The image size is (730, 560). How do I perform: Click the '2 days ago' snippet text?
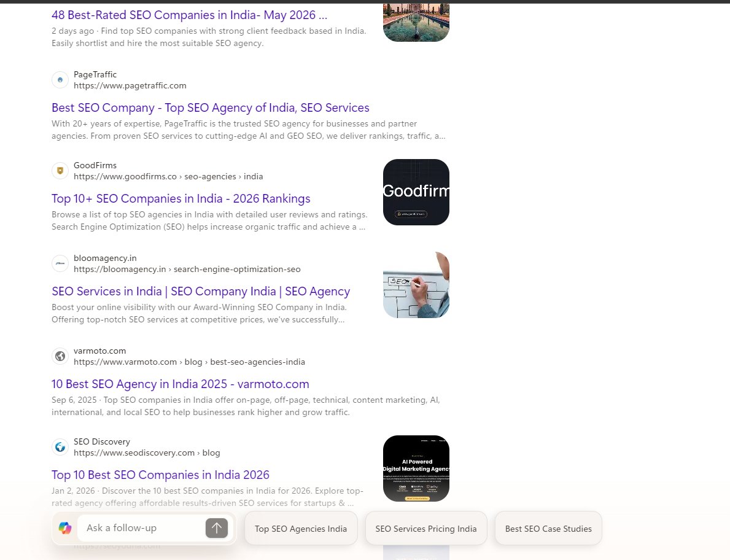[209, 37]
